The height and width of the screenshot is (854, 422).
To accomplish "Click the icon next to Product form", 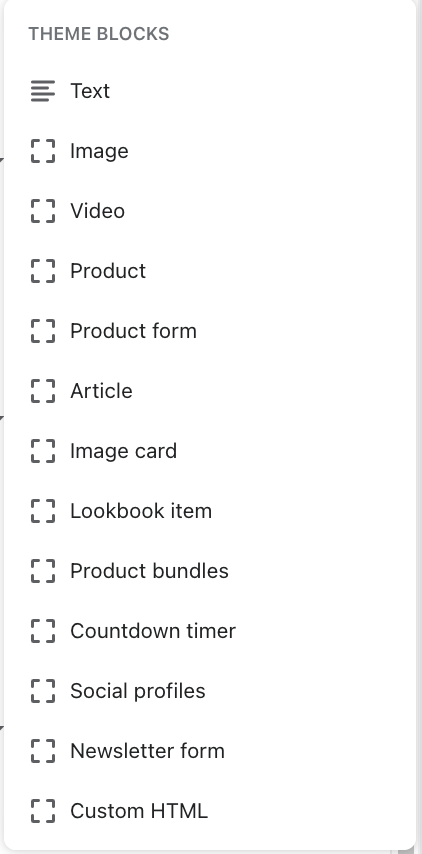I will click(42, 331).
